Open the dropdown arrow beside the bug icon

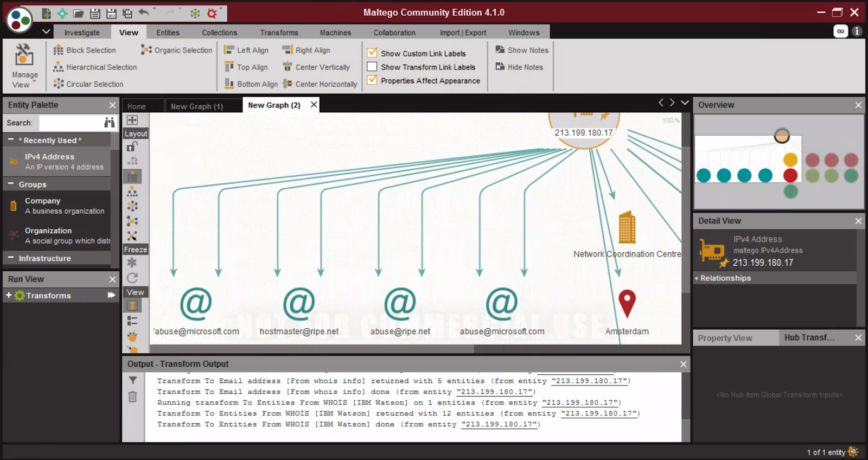tap(222, 9)
